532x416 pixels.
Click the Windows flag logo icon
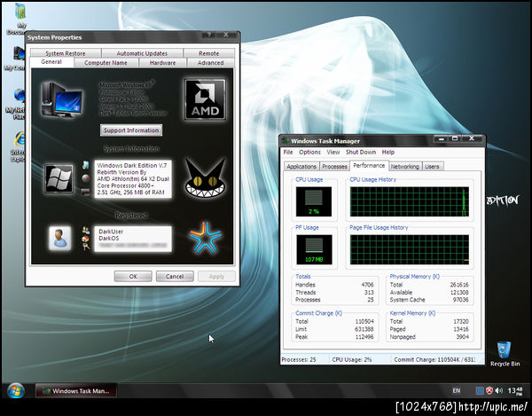(59, 178)
